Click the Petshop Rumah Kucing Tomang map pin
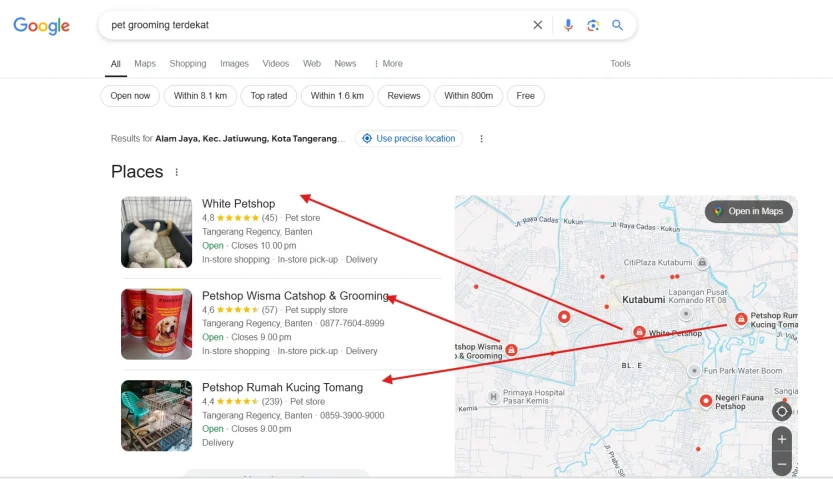 (x=741, y=319)
